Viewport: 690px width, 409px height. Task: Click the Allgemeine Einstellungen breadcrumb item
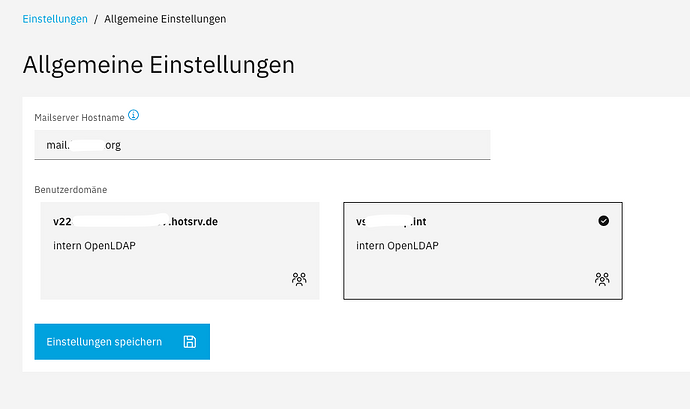click(164, 19)
